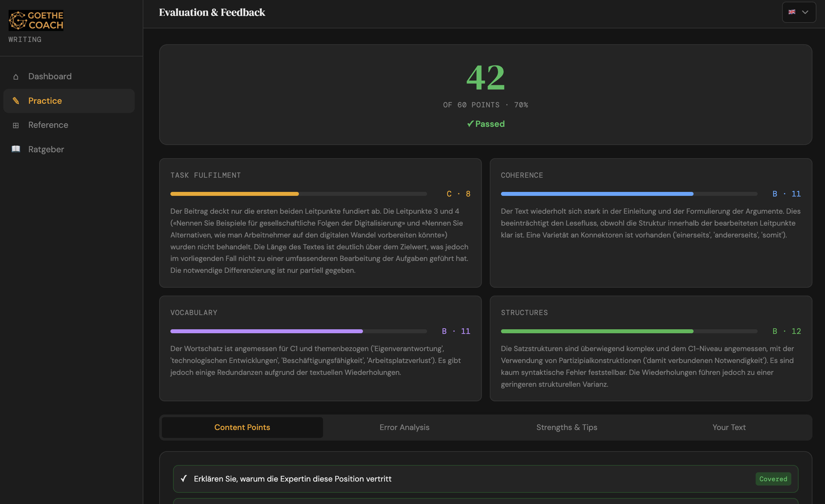
Task: Click the UK flag language icon
Action: 792,12
